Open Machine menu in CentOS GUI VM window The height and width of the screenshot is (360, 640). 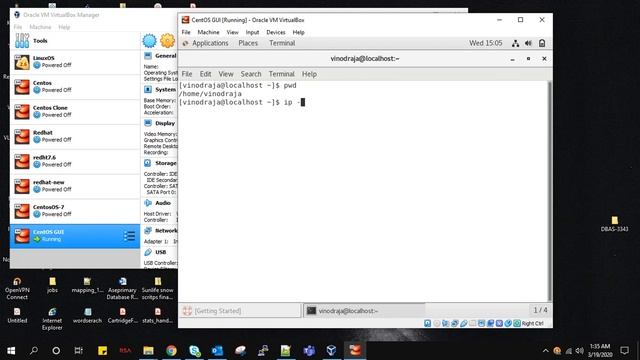click(x=208, y=32)
